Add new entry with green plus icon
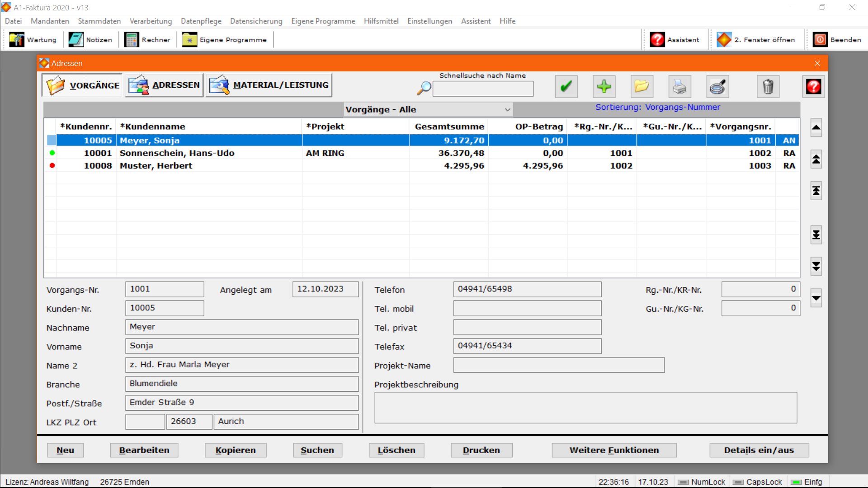This screenshot has width=868, height=488. pos(604,86)
